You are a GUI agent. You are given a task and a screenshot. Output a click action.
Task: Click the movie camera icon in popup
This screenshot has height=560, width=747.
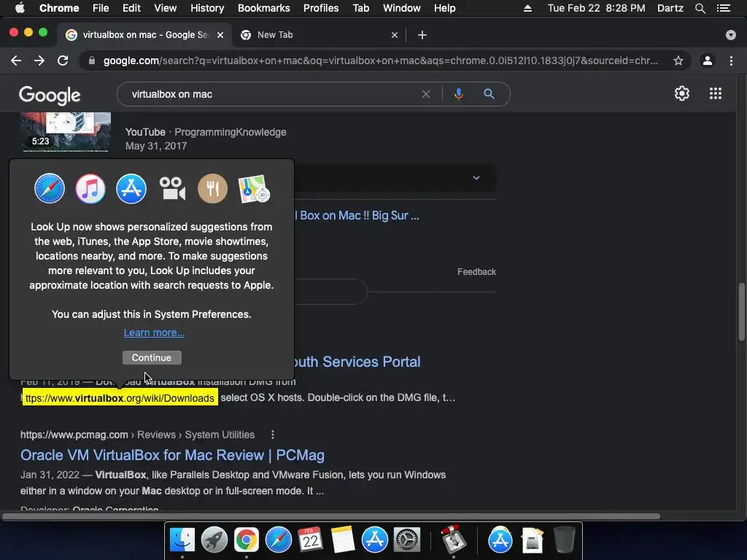pos(172,189)
